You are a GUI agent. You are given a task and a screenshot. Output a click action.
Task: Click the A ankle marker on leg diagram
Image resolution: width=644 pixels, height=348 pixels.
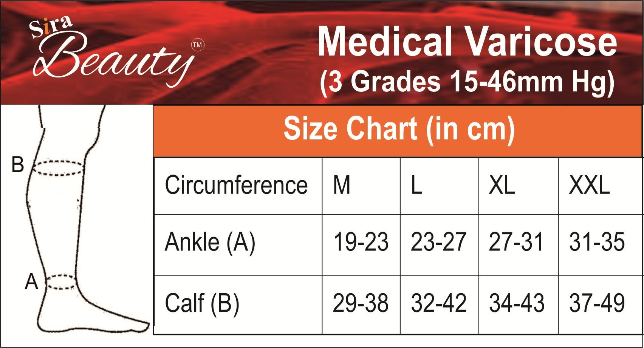[x=31, y=282]
